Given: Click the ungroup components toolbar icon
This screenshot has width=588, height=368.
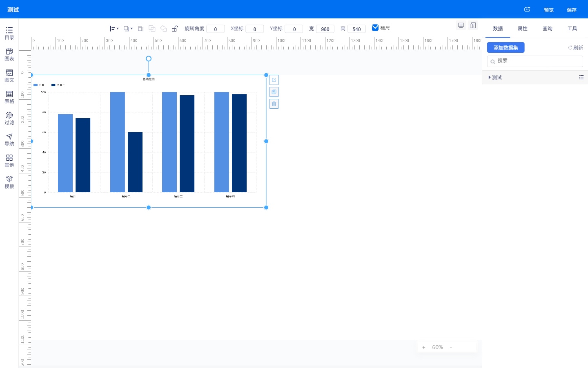Looking at the screenshot, I should pos(163,29).
